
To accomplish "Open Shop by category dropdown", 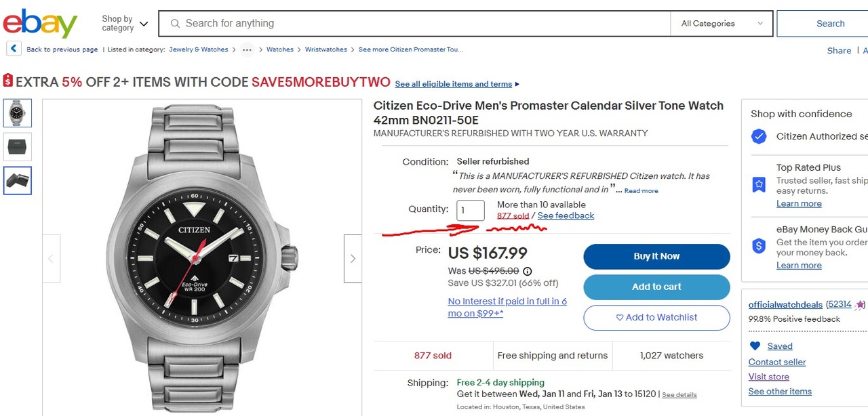I will (125, 24).
